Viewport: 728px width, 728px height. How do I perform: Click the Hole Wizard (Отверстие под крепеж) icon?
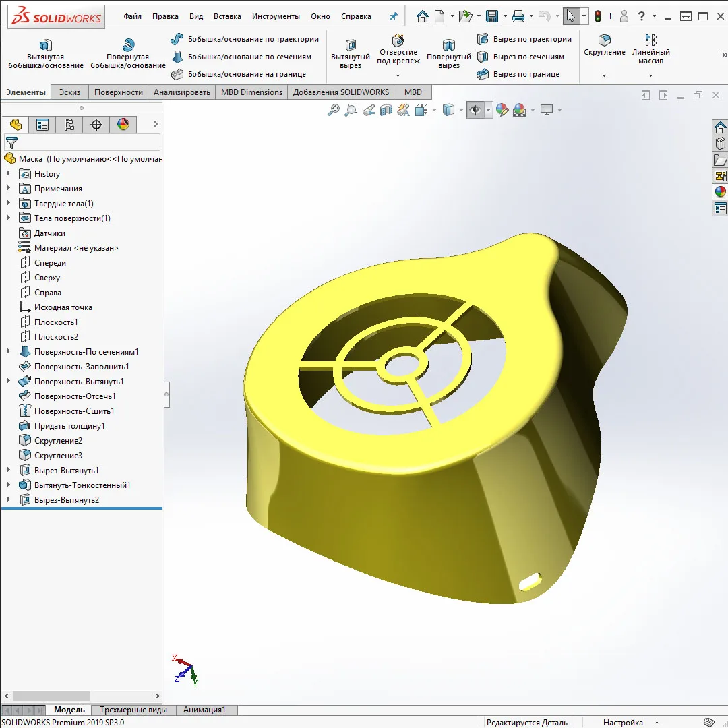[398, 40]
